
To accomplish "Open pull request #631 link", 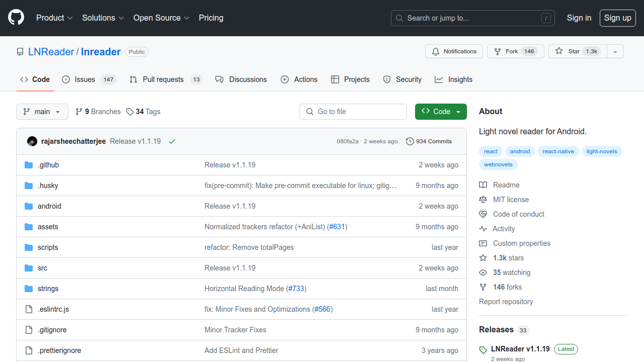I will click(x=337, y=227).
